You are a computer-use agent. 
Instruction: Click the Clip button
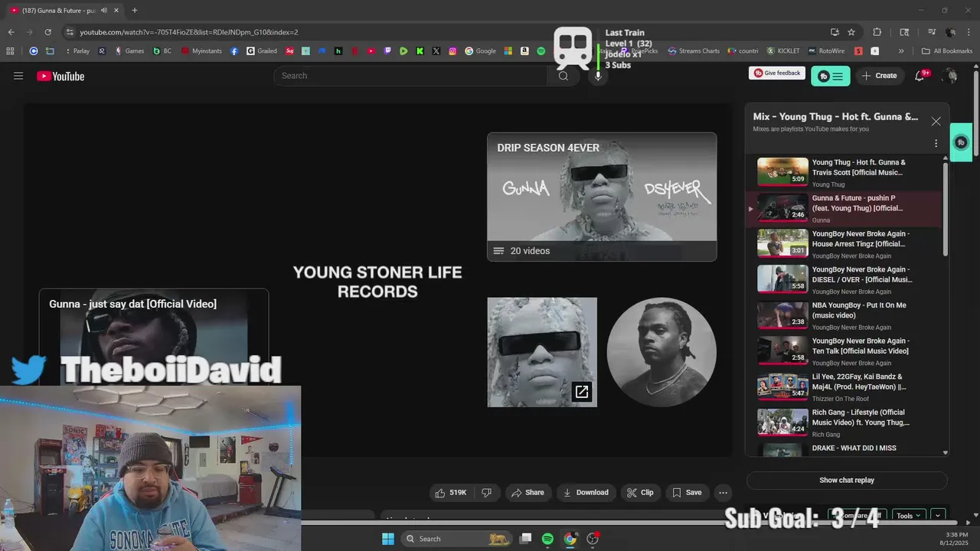pyautogui.click(x=641, y=493)
